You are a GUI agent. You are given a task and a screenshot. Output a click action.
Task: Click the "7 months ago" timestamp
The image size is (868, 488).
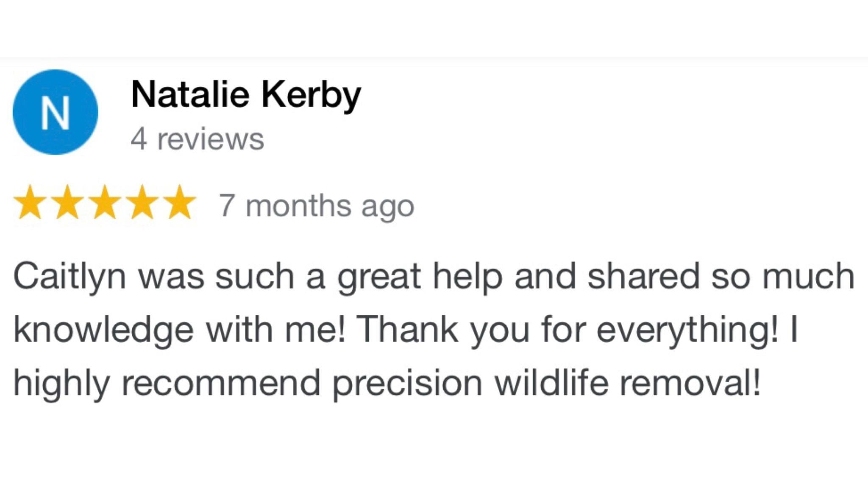(316, 206)
